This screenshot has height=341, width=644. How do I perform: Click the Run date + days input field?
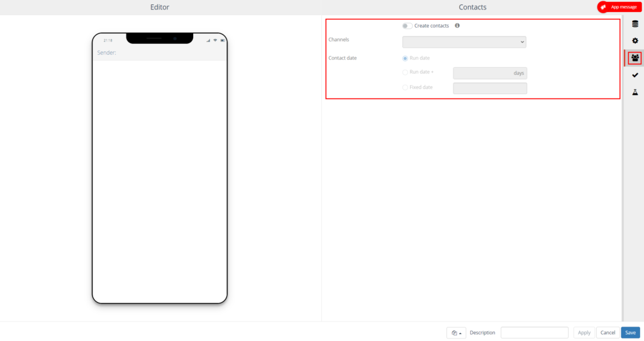click(x=490, y=73)
